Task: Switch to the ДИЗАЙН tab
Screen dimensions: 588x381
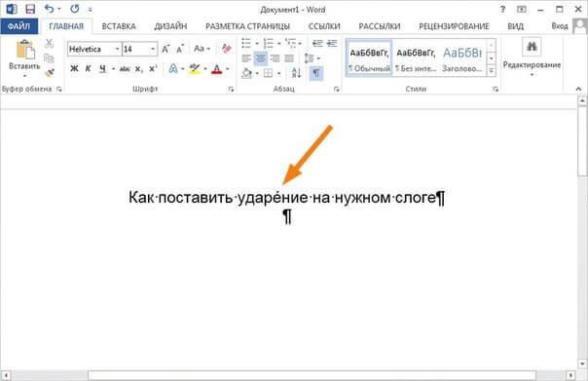Action: (x=170, y=26)
